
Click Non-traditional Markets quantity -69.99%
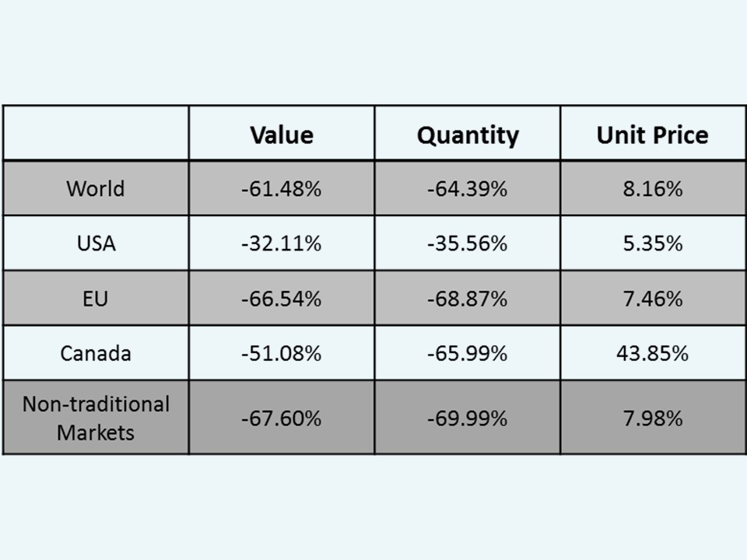pos(467,418)
